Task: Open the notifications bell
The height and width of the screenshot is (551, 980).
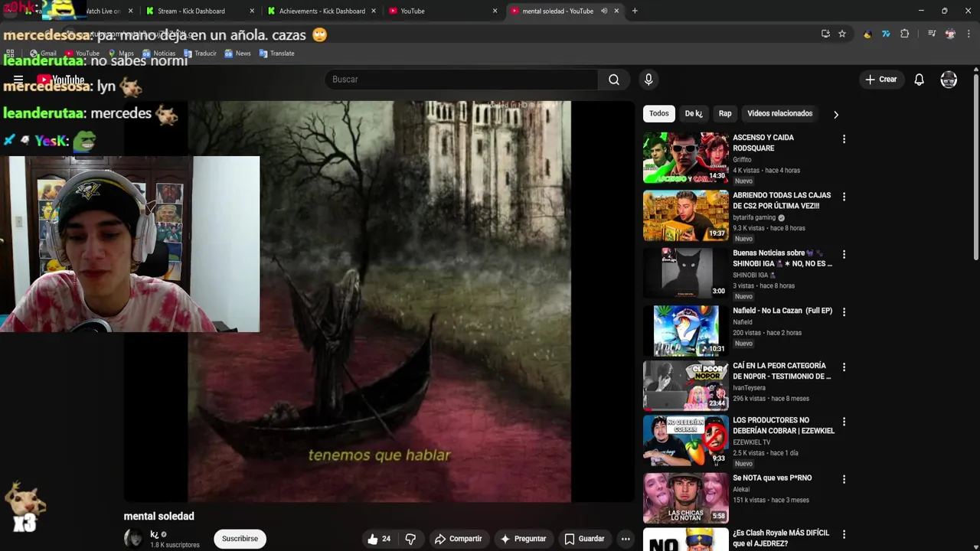Action: point(919,80)
